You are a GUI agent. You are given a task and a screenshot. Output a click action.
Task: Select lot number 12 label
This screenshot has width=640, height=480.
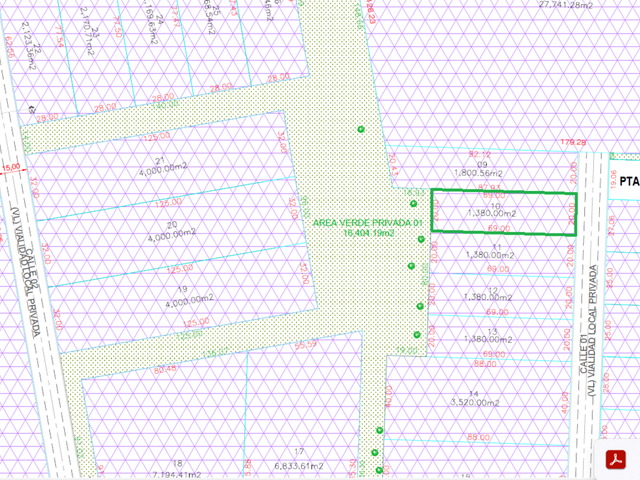pos(493,290)
